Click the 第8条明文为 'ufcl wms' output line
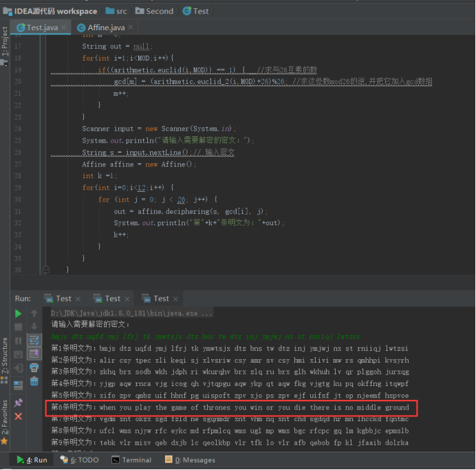476x470 pixels. point(230,431)
